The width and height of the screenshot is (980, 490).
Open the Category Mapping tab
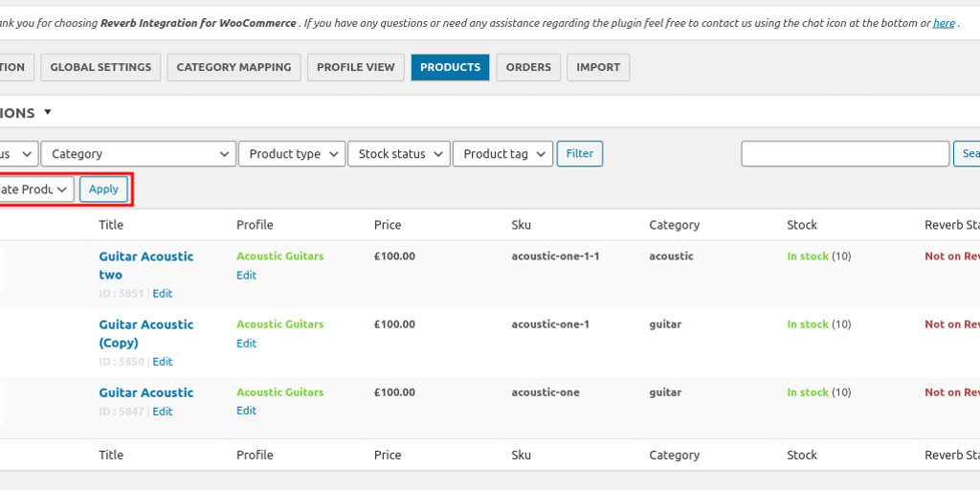point(234,67)
